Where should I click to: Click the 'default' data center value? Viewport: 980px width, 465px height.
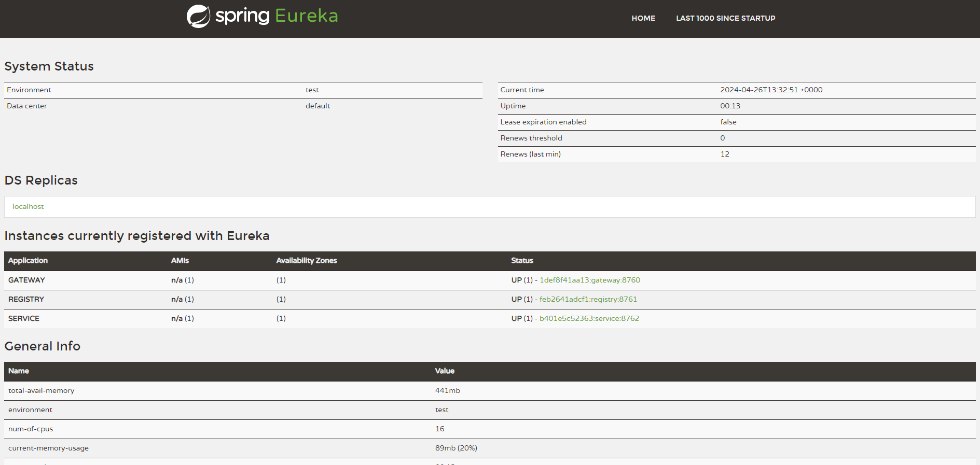pos(318,106)
